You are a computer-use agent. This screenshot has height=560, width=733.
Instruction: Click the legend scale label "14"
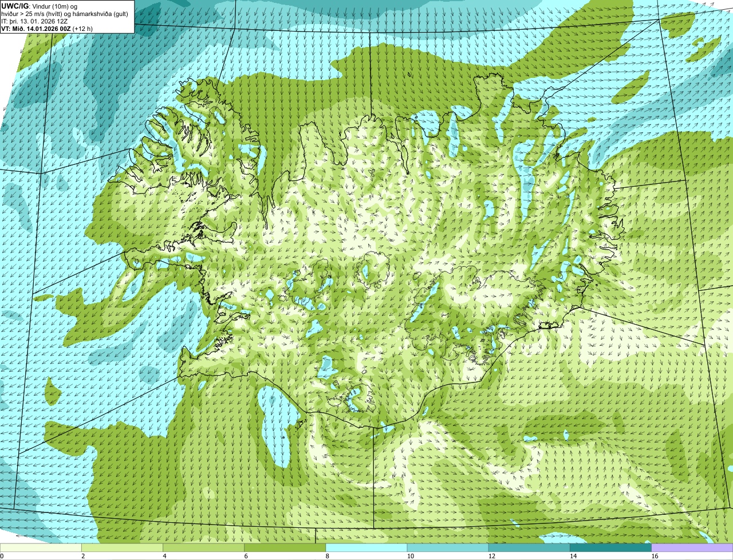573,556
